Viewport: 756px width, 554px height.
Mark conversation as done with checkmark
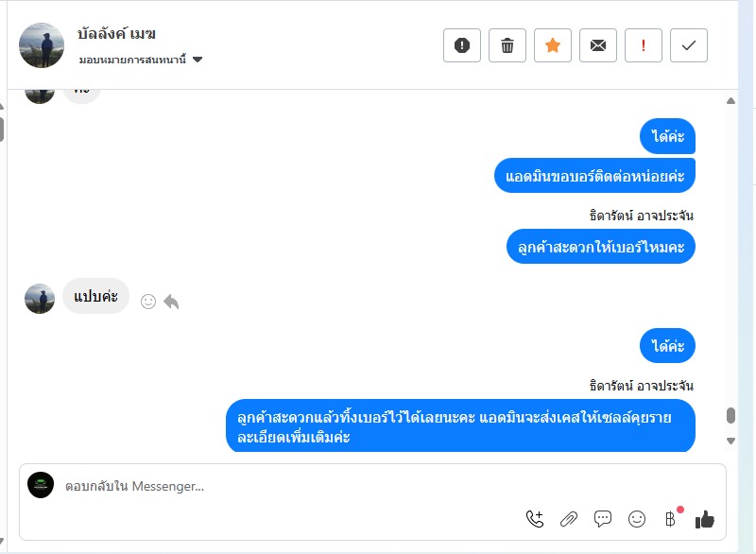point(689,45)
